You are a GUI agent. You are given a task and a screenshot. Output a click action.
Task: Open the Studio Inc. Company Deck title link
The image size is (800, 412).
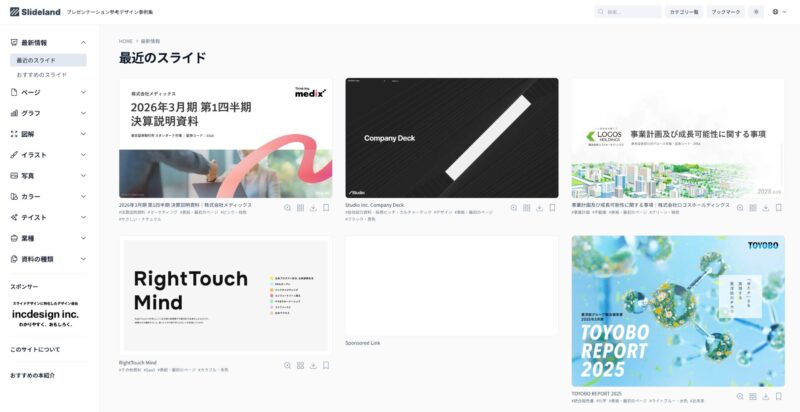pyautogui.click(x=374, y=205)
